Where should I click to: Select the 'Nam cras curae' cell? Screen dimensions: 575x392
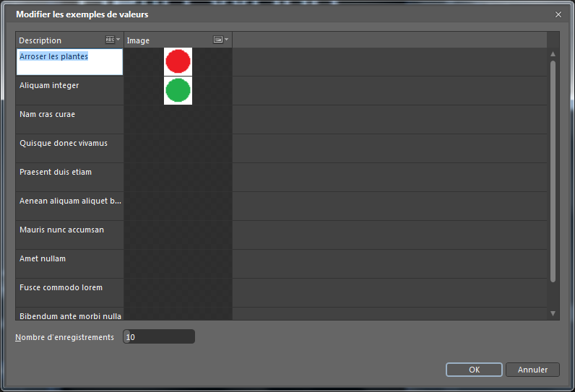point(69,119)
